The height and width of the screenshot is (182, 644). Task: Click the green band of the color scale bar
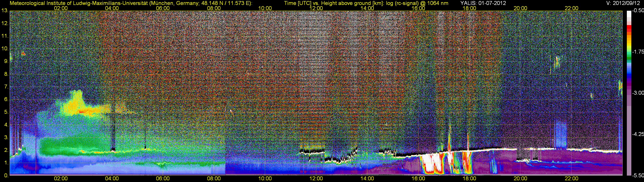[x=629, y=56]
